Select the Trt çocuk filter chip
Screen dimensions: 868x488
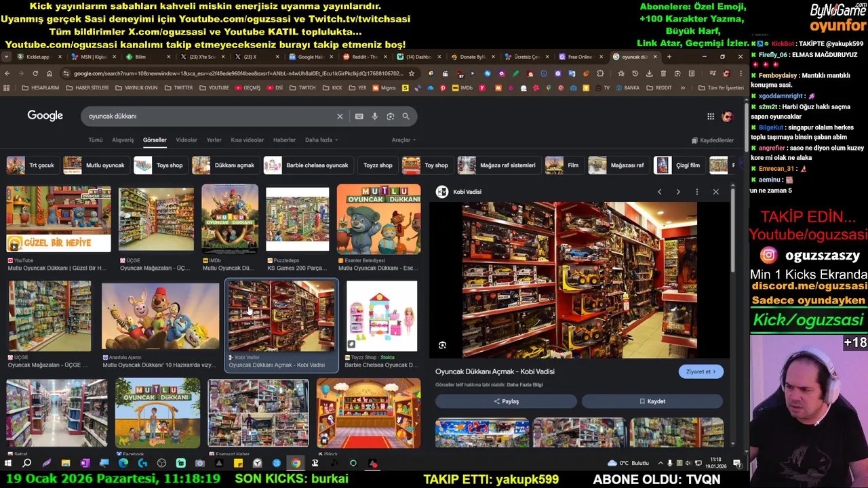pos(31,165)
